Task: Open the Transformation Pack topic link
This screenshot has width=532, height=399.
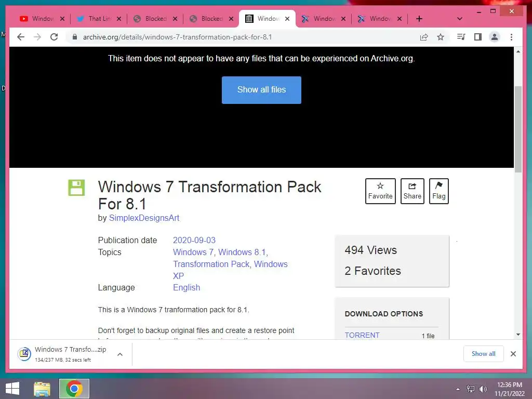Action: click(x=211, y=264)
